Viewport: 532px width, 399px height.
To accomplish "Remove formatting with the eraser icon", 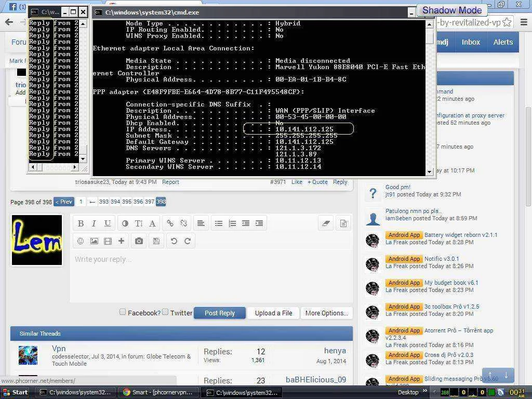I will click(326, 223).
